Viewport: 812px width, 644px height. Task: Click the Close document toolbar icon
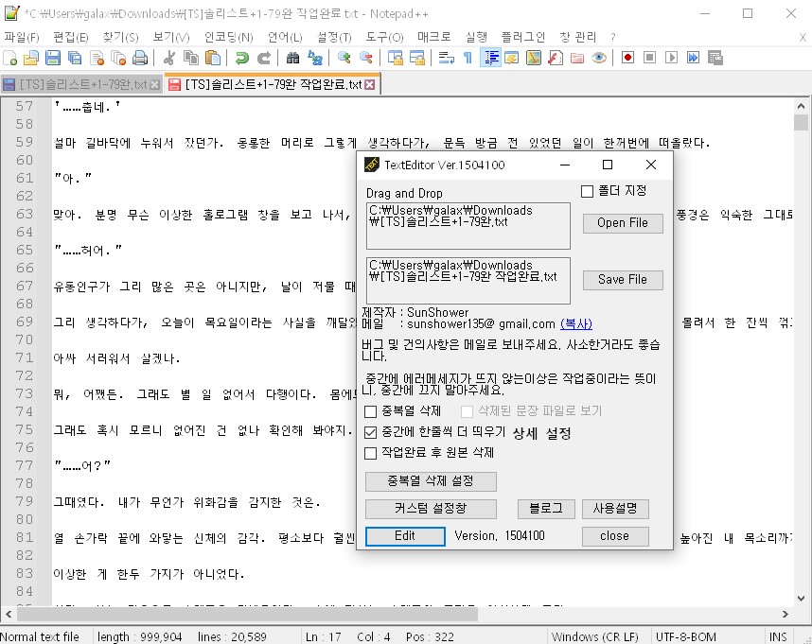pos(97,58)
